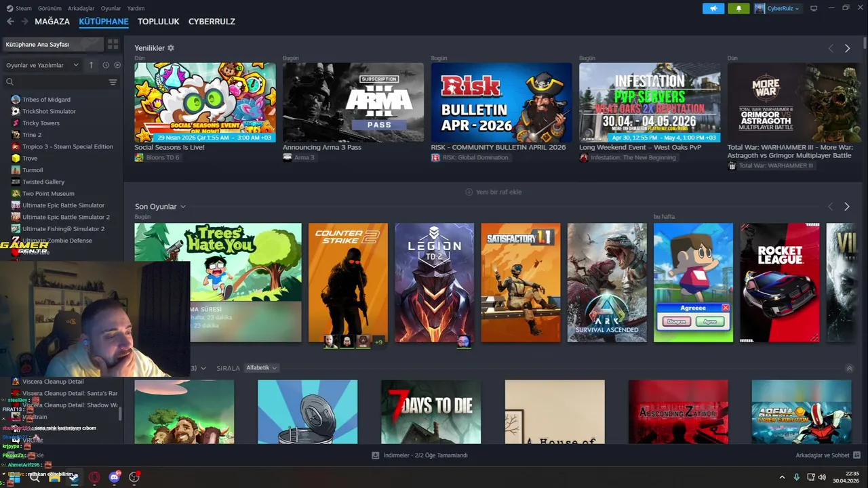Open Satisfactory 1.1 cover
The height and width of the screenshot is (488, 868).
tap(521, 283)
